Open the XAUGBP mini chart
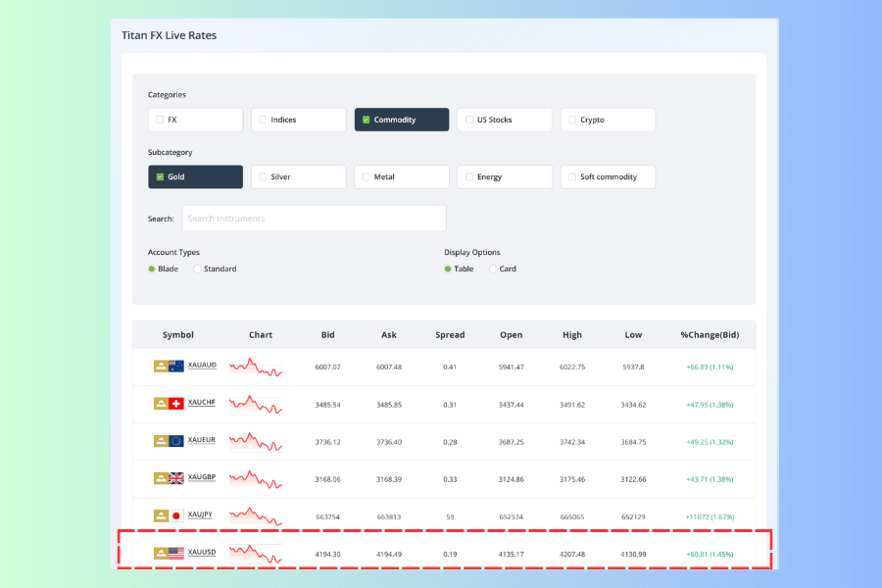Screen dimensions: 882x588 [256, 479]
